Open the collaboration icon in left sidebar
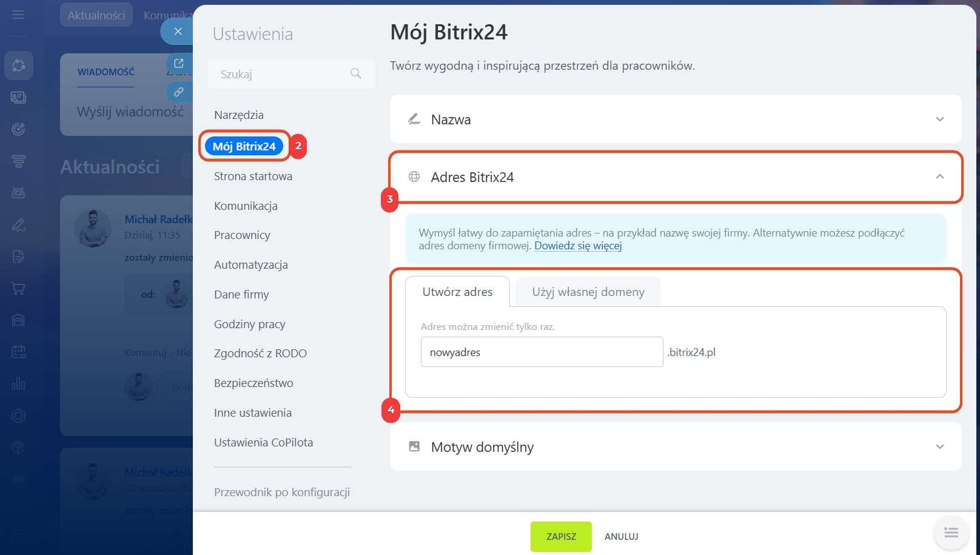 [18, 66]
